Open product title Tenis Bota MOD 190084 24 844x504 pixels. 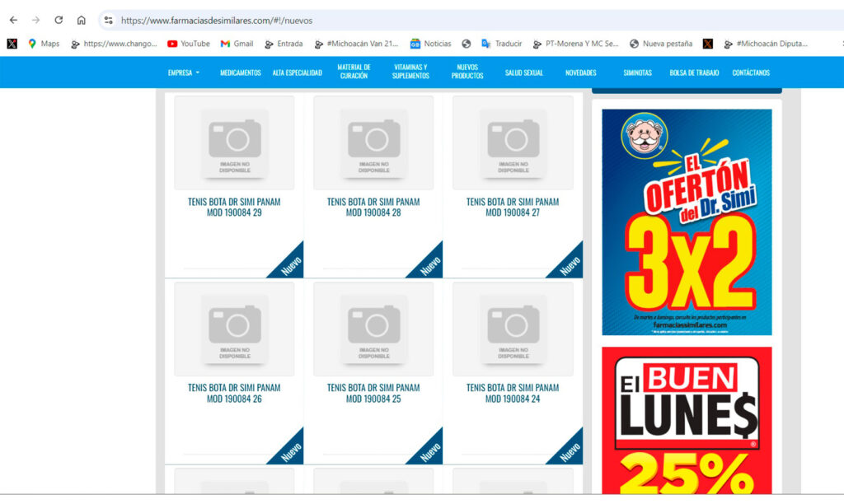click(513, 393)
